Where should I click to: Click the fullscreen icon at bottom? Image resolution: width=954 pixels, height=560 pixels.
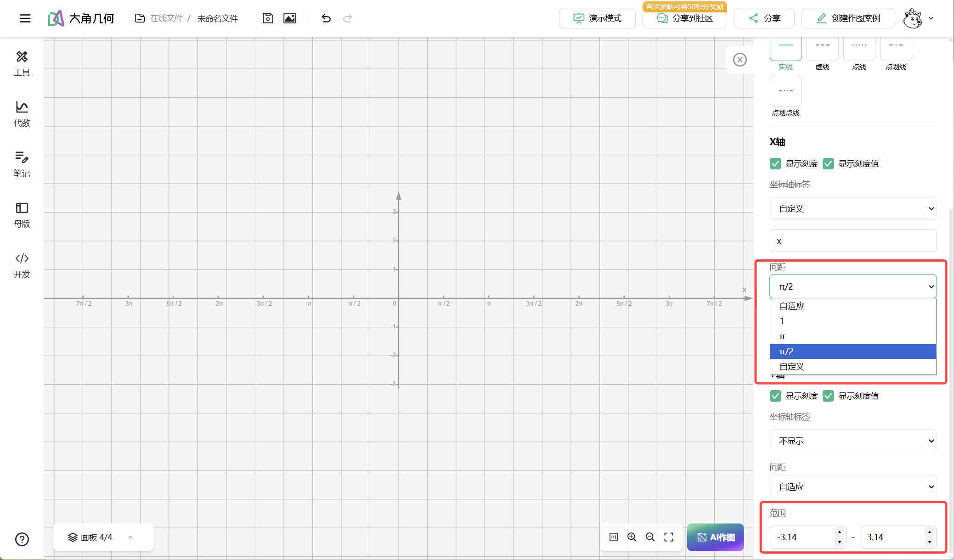tap(669, 537)
